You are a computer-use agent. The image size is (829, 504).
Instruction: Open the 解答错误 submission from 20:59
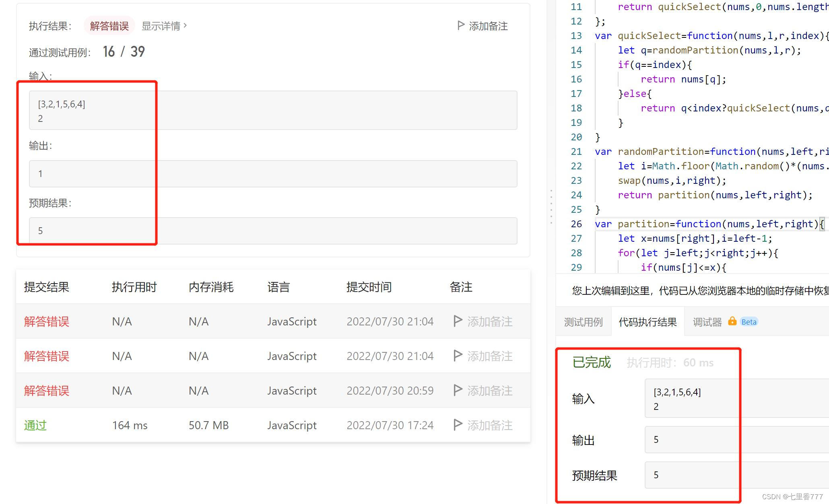click(x=47, y=391)
